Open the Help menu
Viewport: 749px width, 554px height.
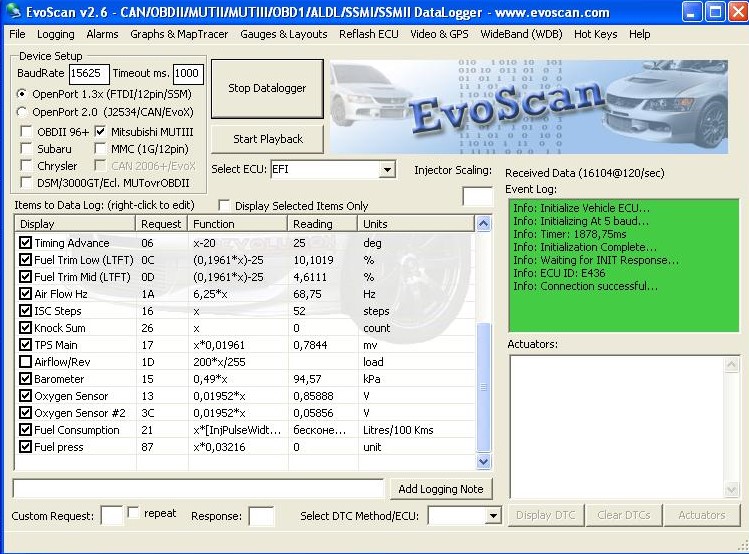point(640,34)
